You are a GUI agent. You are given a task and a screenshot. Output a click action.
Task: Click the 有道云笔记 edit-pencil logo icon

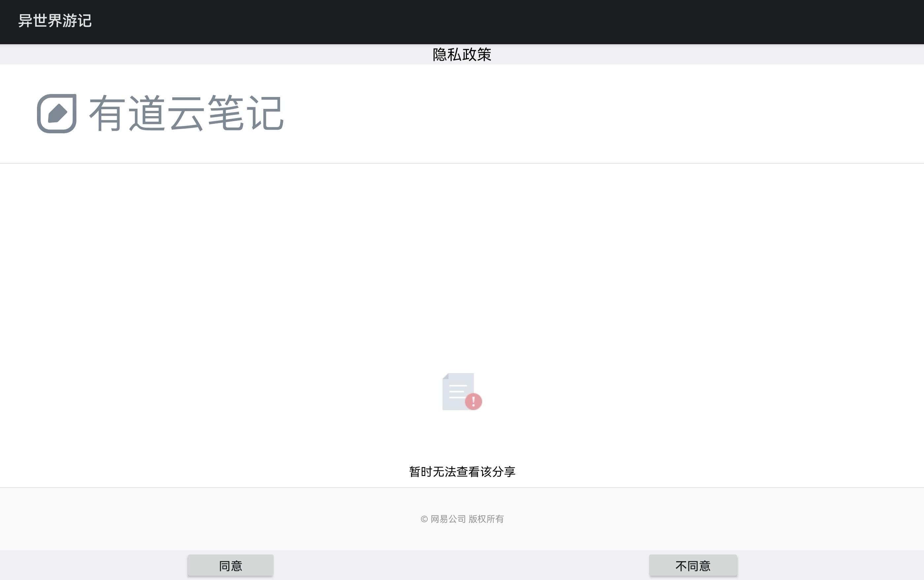(x=57, y=113)
